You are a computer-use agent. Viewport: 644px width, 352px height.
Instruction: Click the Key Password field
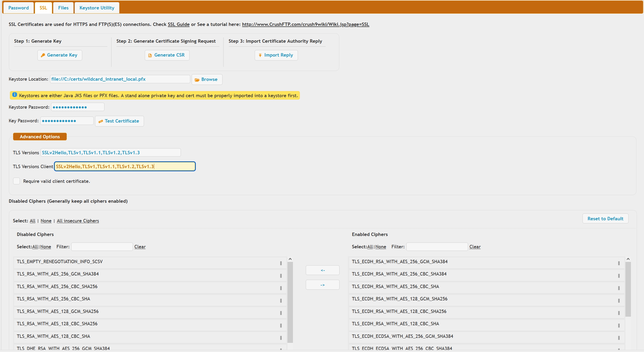click(67, 121)
